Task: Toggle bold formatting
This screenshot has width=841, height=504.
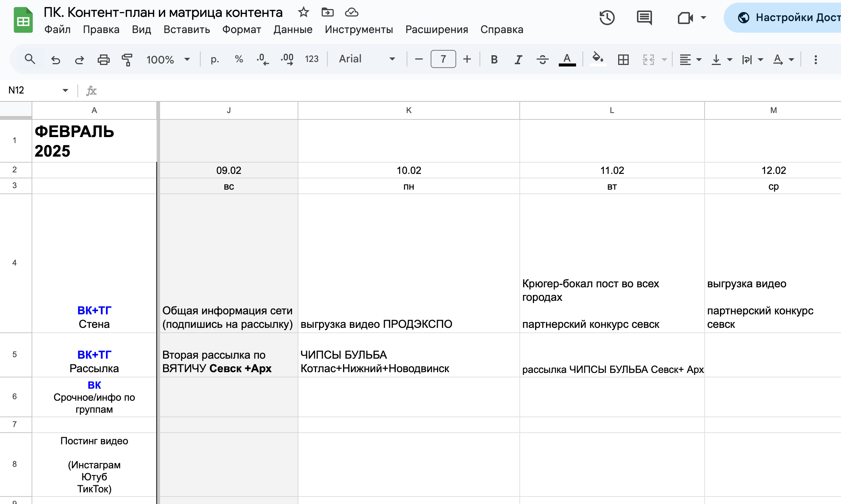Action: [x=494, y=59]
